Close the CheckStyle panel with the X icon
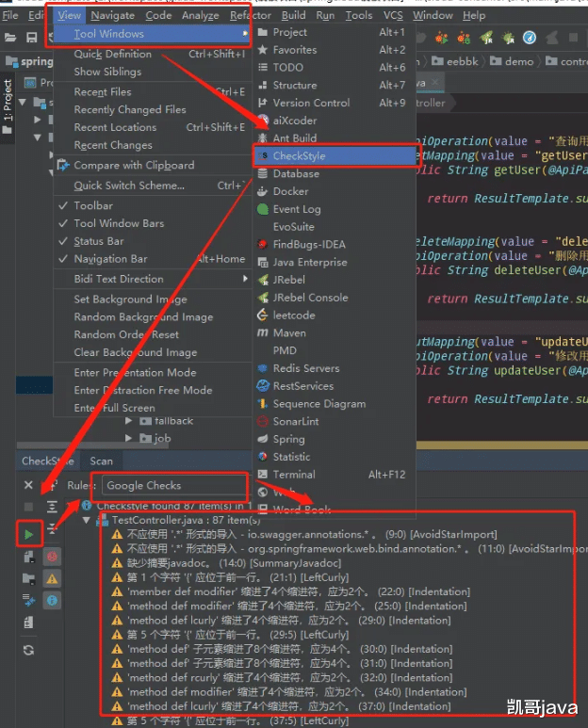 28,485
